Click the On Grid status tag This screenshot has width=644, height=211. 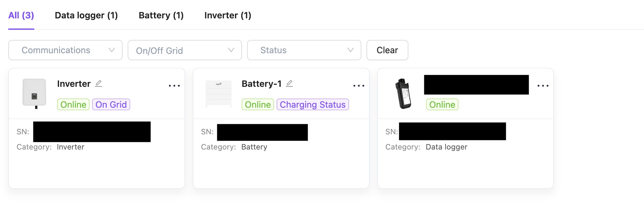111,105
